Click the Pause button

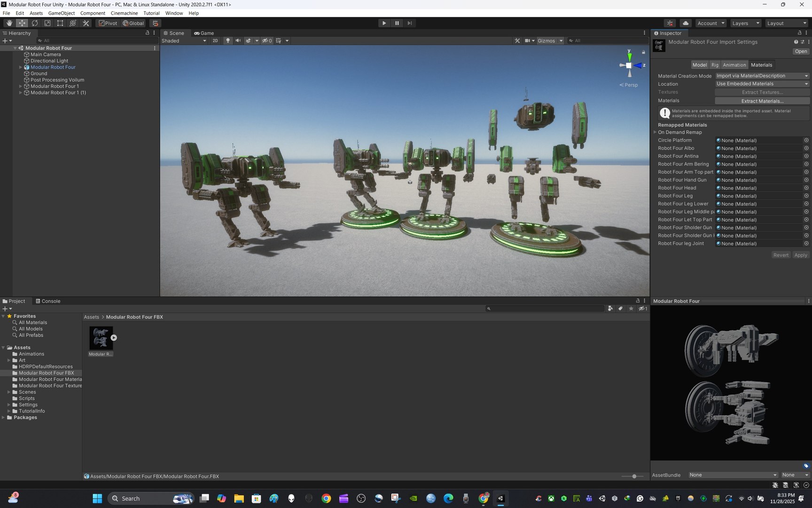click(x=397, y=23)
